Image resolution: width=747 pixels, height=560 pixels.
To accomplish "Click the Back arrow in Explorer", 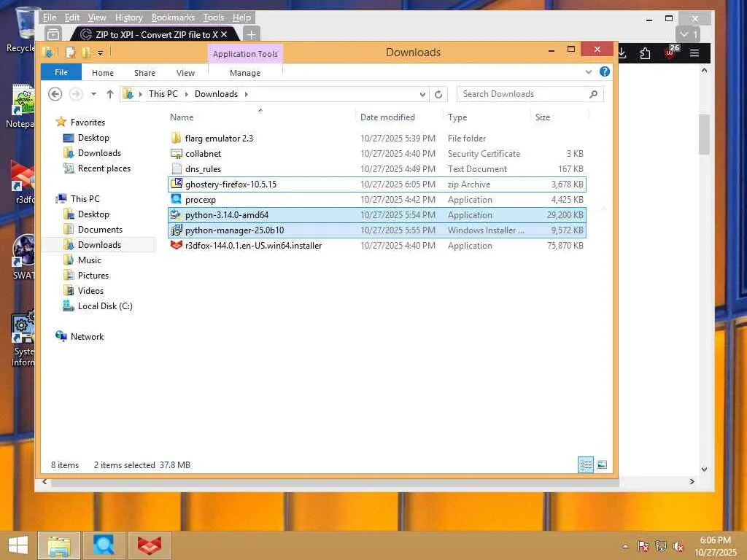I will 55,94.
